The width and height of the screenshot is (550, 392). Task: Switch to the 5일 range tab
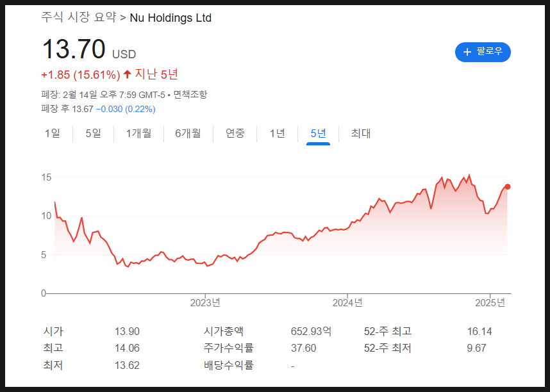pyautogui.click(x=93, y=133)
